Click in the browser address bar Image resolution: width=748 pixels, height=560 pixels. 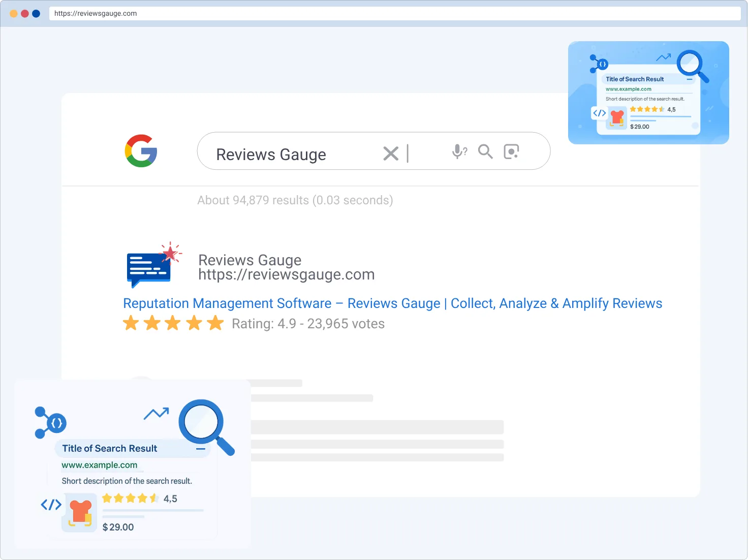[x=395, y=13]
